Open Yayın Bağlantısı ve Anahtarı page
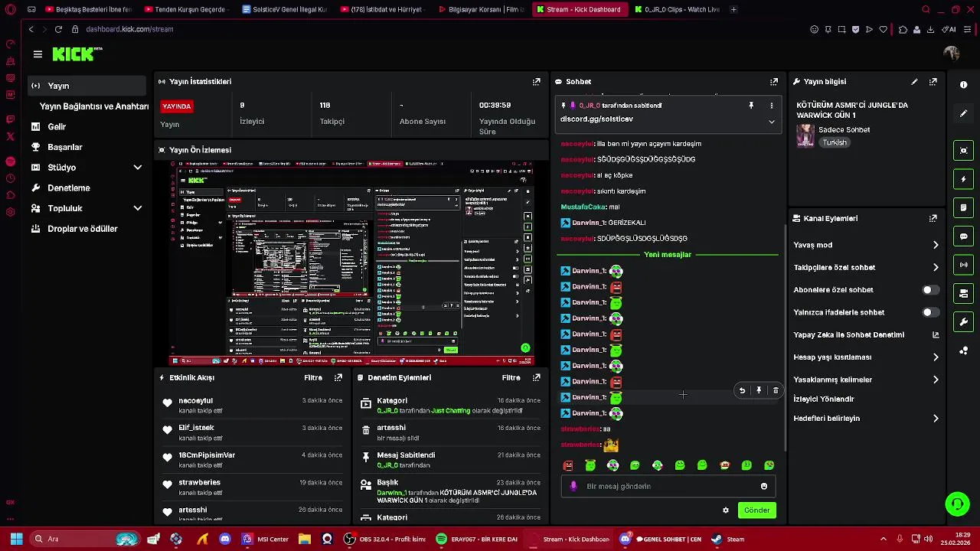The width and height of the screenshot is (980, 551). click(x=93, y=106)
